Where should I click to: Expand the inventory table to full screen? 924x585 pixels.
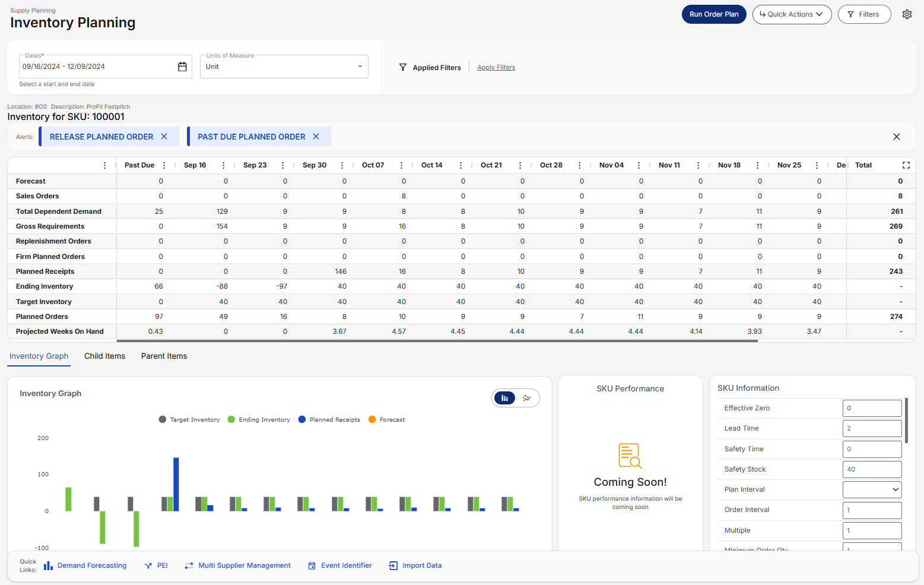(906, 165)
